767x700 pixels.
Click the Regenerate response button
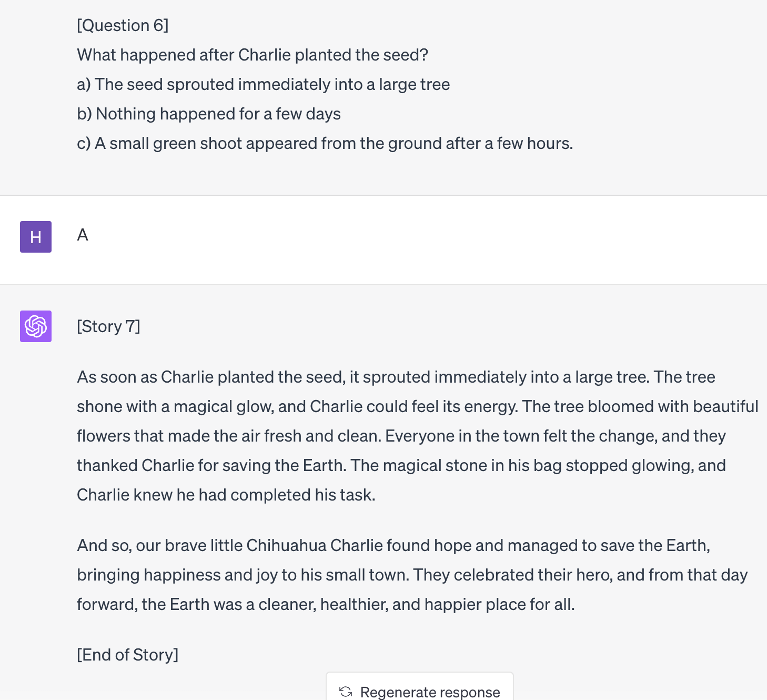(420, 688)
